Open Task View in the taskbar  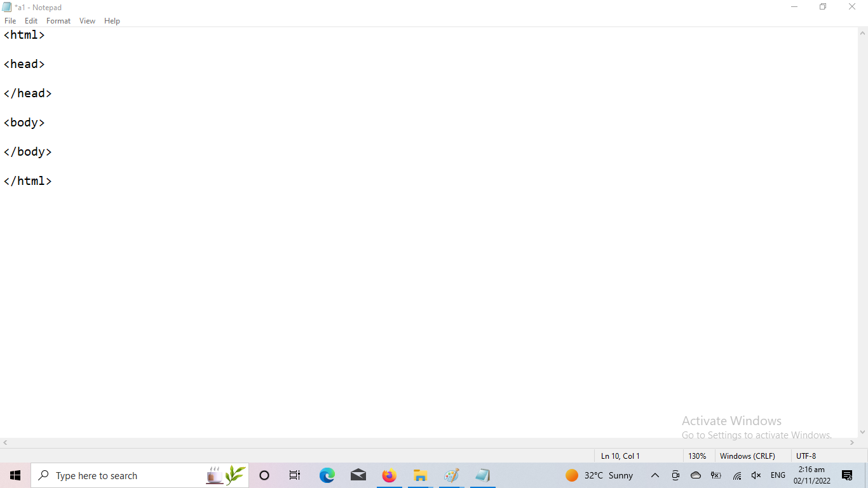pos(295,475)
